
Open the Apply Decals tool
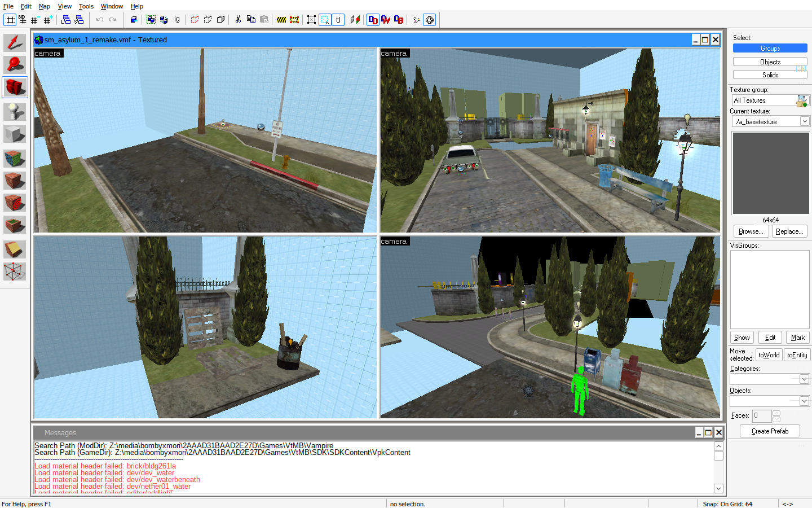[15, 203]
